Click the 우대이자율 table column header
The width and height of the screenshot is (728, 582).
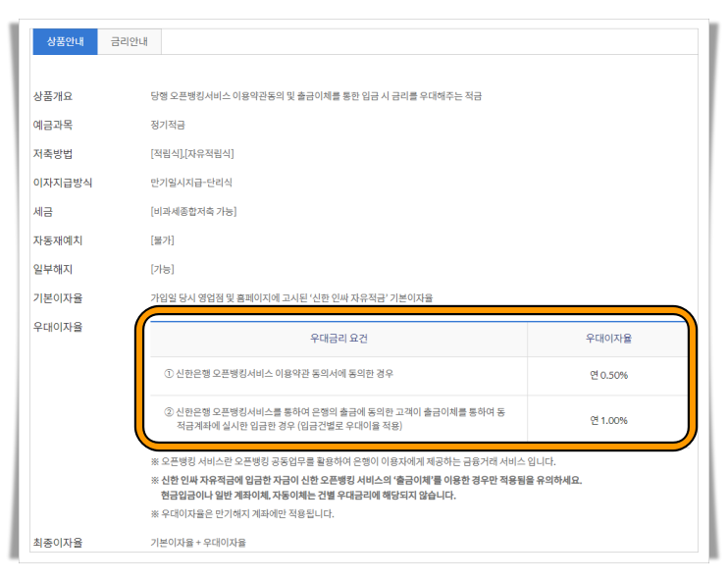[607, 339]
